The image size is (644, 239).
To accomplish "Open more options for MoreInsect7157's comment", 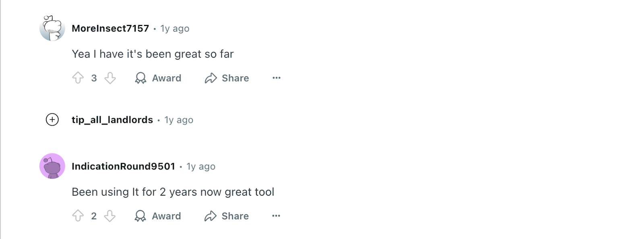I will coord(276,78).
